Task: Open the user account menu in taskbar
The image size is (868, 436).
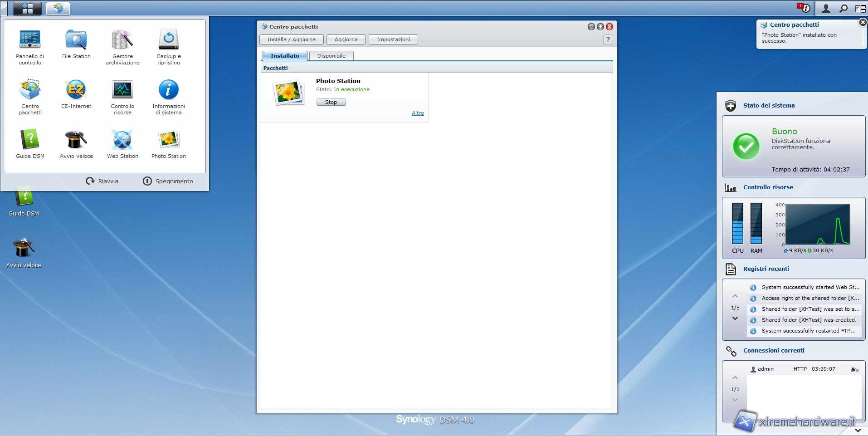Action: tap(826, 8)
